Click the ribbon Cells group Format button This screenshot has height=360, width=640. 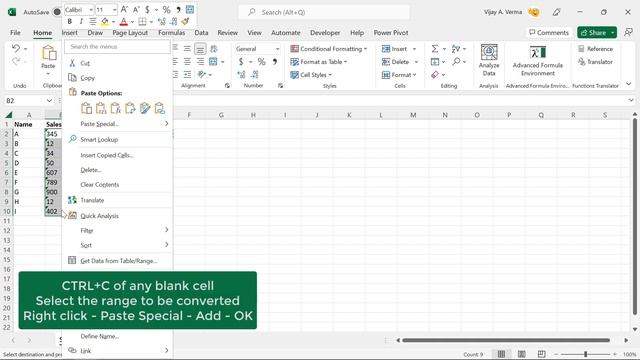pyautogui.click(x=399, y=75)
